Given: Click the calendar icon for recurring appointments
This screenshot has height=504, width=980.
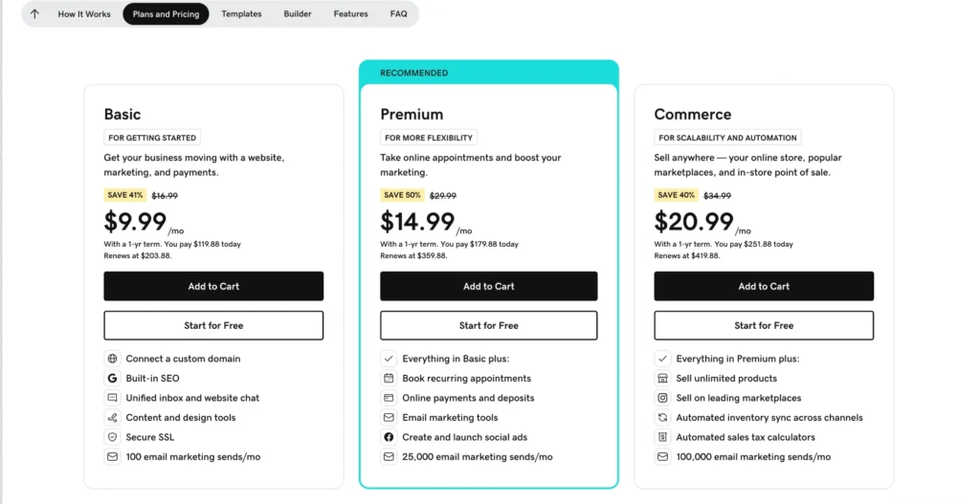Looking at the screenshot, I should tap(389, 379).
